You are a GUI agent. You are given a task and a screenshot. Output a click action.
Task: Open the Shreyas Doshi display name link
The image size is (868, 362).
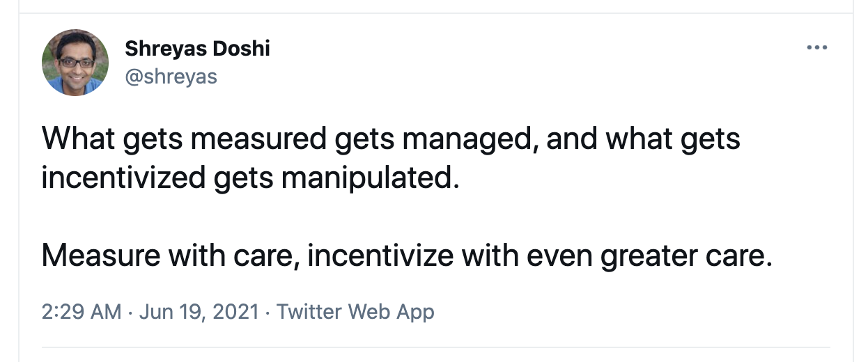(197, 49)
